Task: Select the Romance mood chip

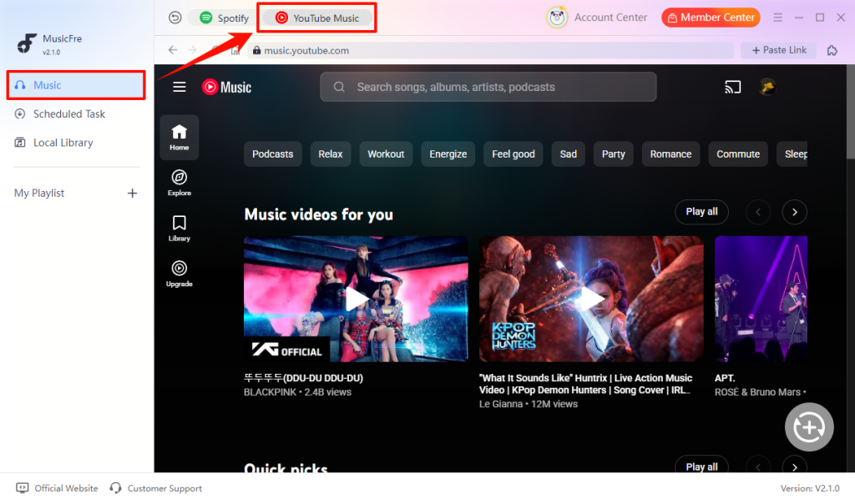Action: click(x=670, y=154)
